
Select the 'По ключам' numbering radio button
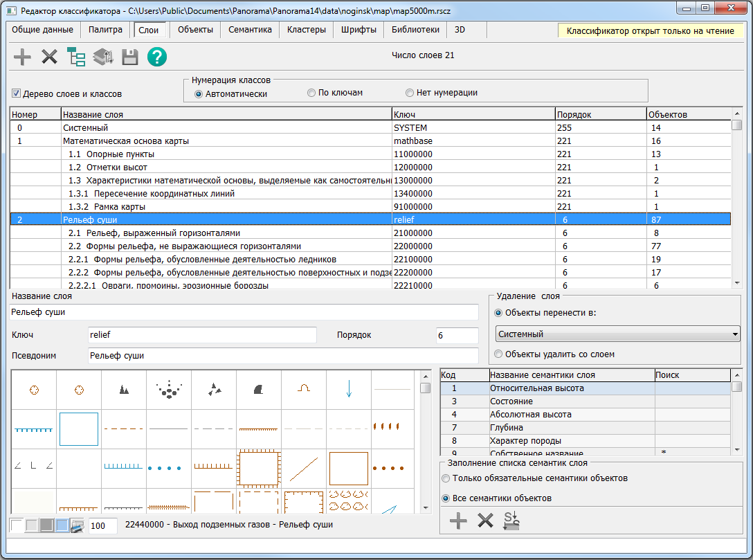click(313, 93)
